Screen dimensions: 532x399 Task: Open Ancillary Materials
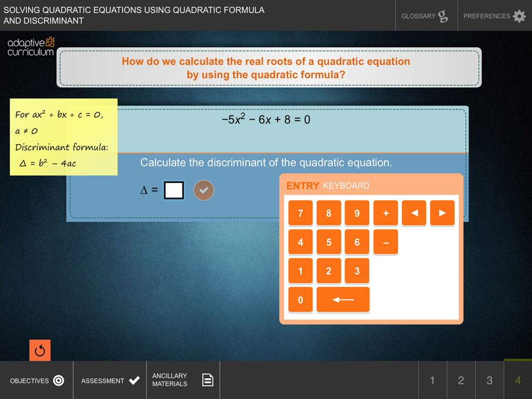click(x=183, y=380)
